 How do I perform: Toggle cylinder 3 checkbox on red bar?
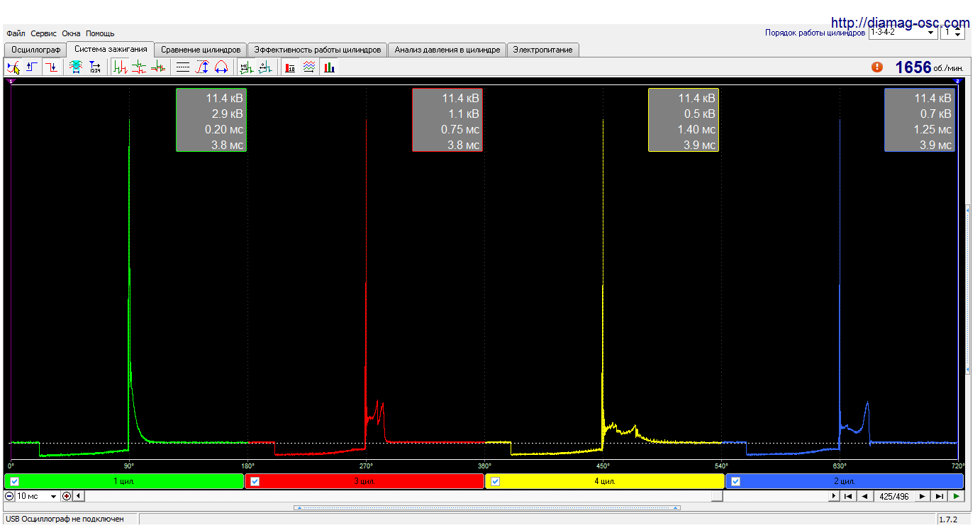[x=255, y=481]
